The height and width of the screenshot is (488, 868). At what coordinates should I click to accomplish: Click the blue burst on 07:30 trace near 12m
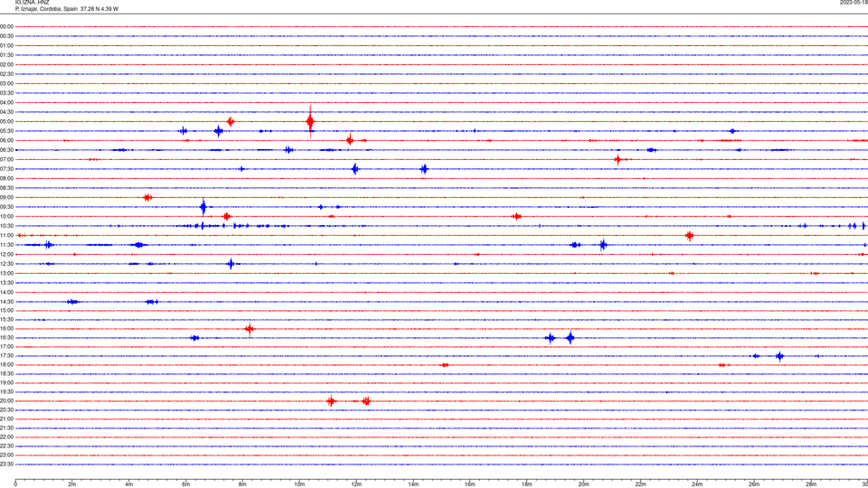coord(354,169)
